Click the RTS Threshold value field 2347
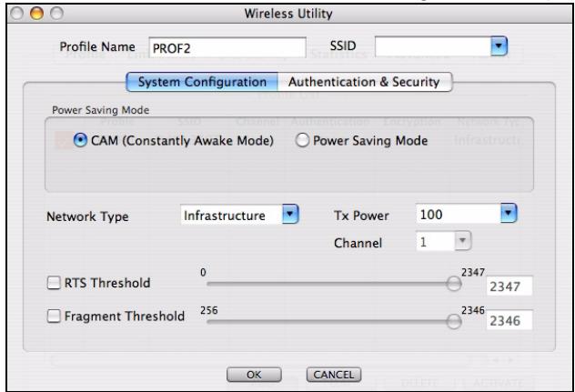The image size is (575, 392). 509,286
